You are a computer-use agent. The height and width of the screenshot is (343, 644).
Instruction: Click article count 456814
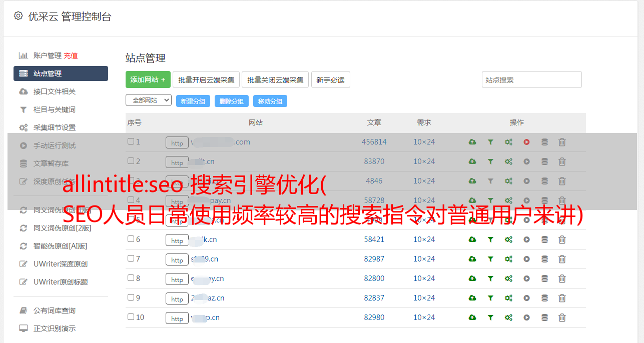point(374,142)
